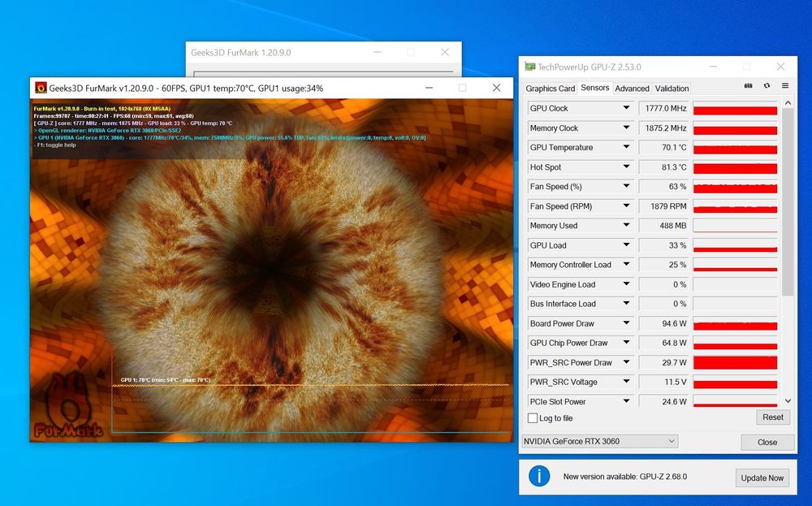The height and width of the screenshot is (506, 812).
Task: Click the GPU-Z refresh icon
Action: pos(767,86)
